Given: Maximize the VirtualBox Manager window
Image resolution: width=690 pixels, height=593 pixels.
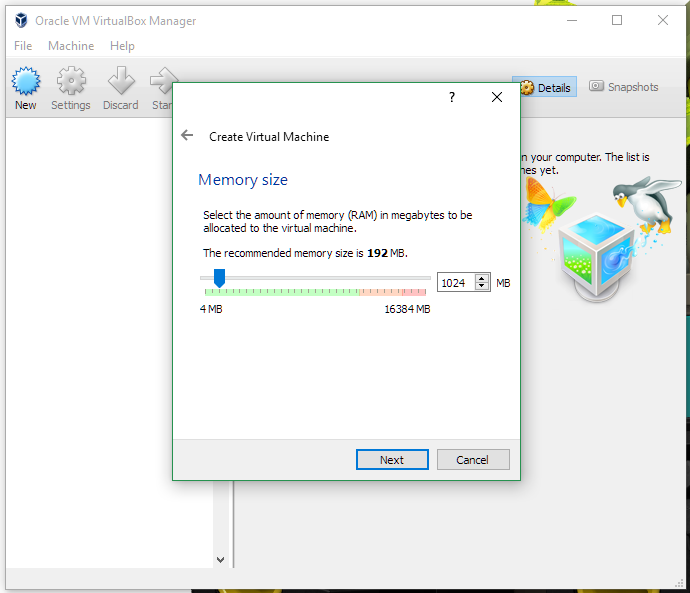Looking at the screenshot, I should point(617,20).
